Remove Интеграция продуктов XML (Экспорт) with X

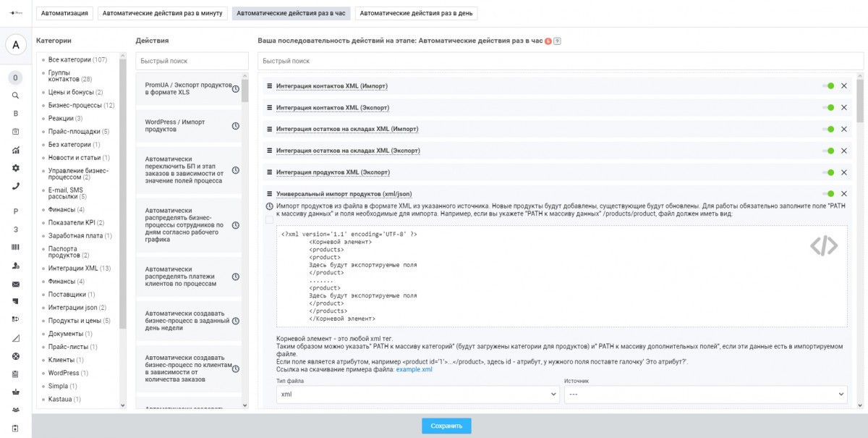click(843, 172)
